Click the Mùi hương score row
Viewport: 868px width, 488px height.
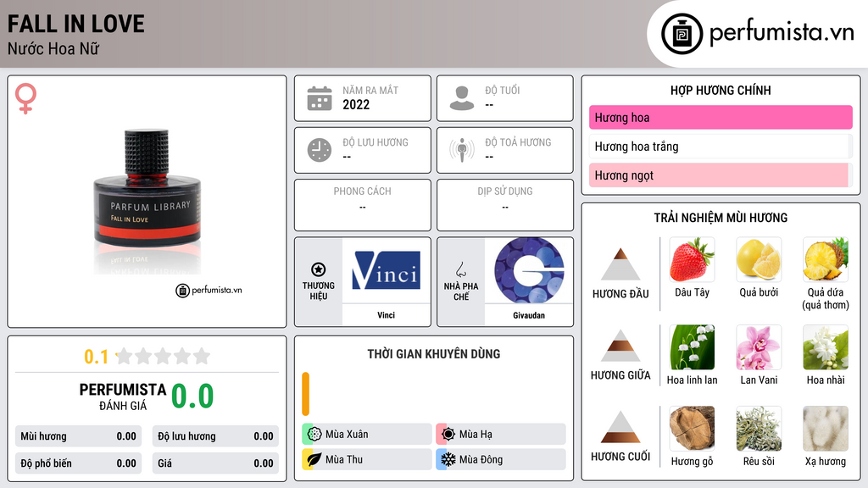[78, 436]
